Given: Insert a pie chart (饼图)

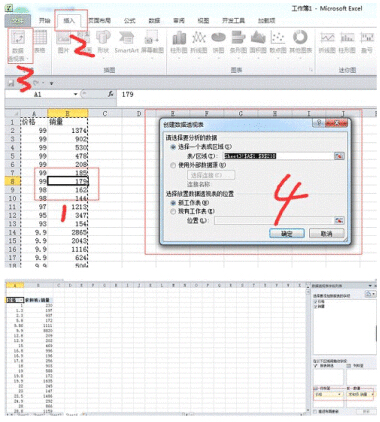Looking at the screenshot, I should [x=218, y=42].
